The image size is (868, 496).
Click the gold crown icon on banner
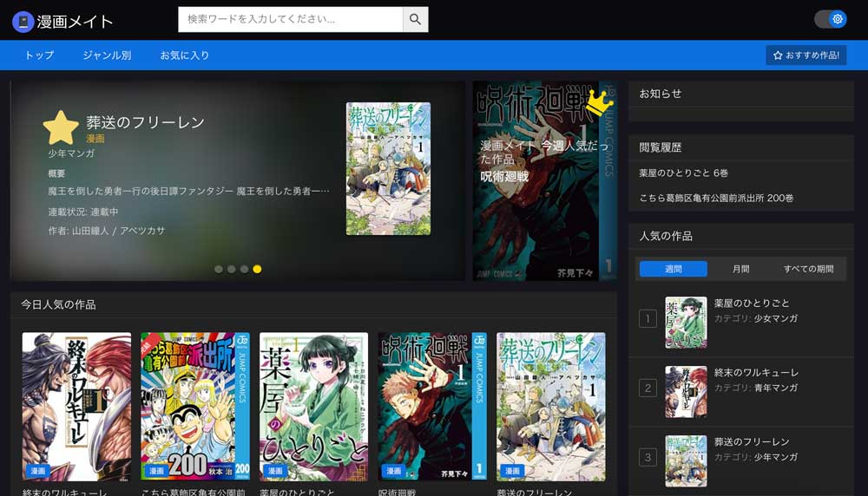(599, 103)
